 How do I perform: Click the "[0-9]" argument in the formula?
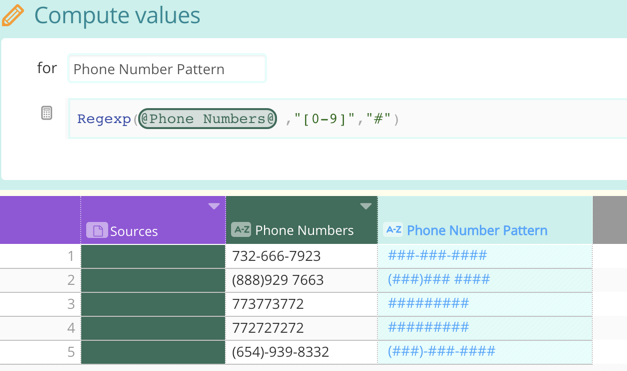324,119
